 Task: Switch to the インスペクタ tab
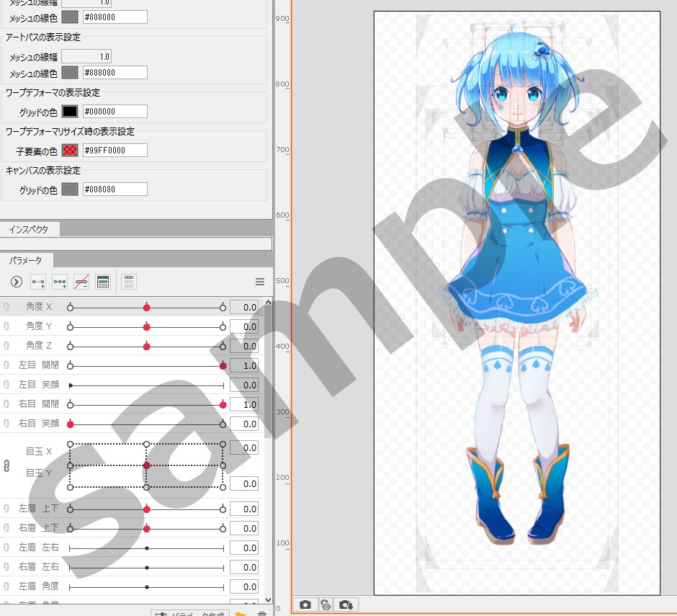[29, 229]
